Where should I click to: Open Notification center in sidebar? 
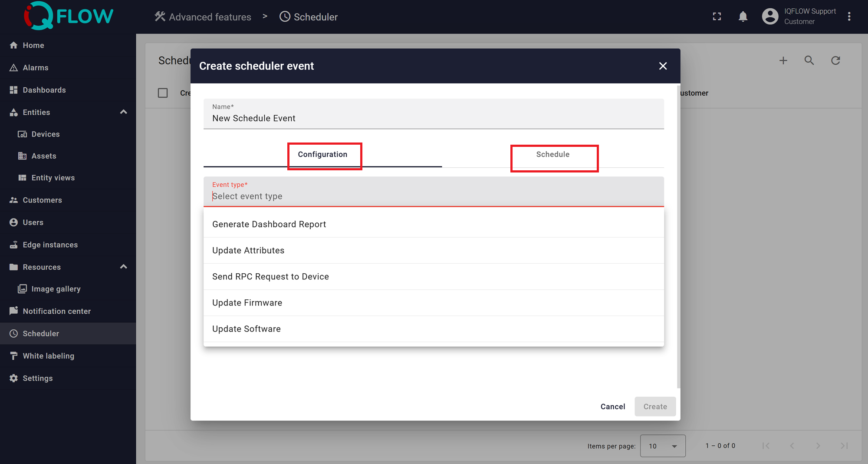[56, 311]
